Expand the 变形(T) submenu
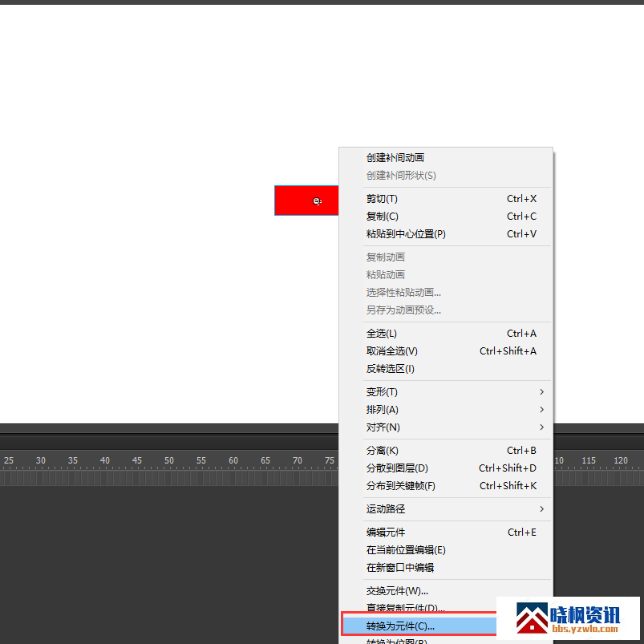This screenshot has height=644, width=644. click(x=446, y=392)
